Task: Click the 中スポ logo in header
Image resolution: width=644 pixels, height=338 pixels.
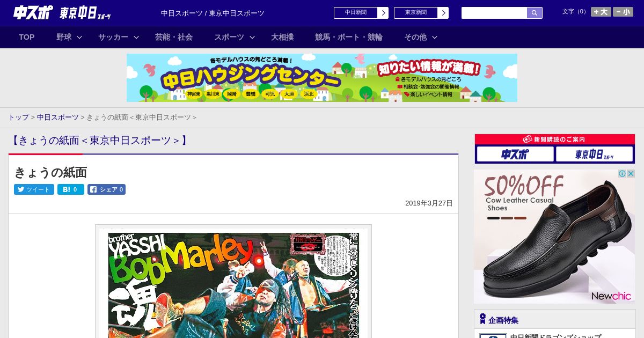Action: click(33, 12)
